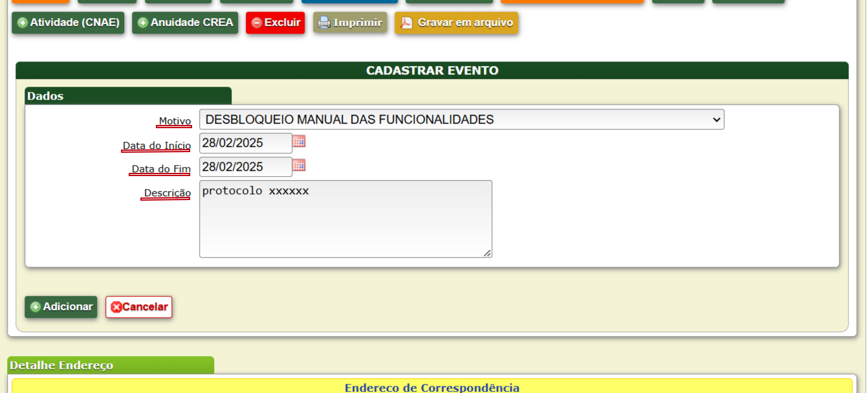Click the Motivo field label
This screenshot has height=393, width=868.
click(175, 121)
